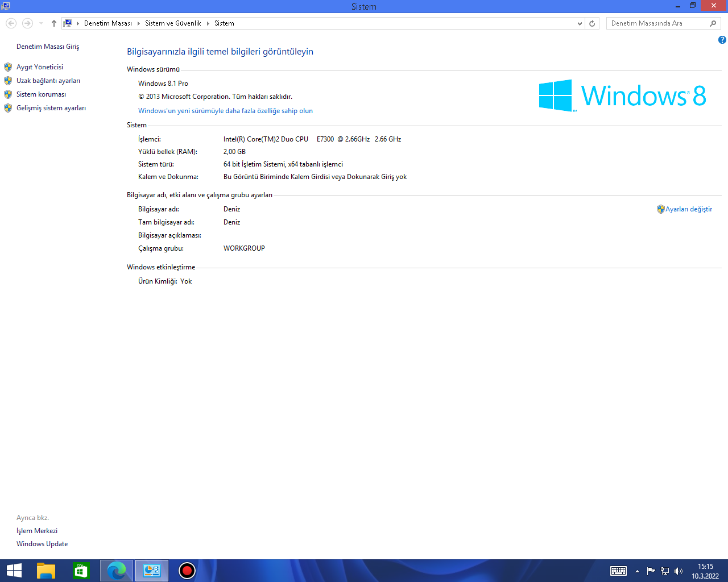Restore down the Sistem window

tap(693, 6)
